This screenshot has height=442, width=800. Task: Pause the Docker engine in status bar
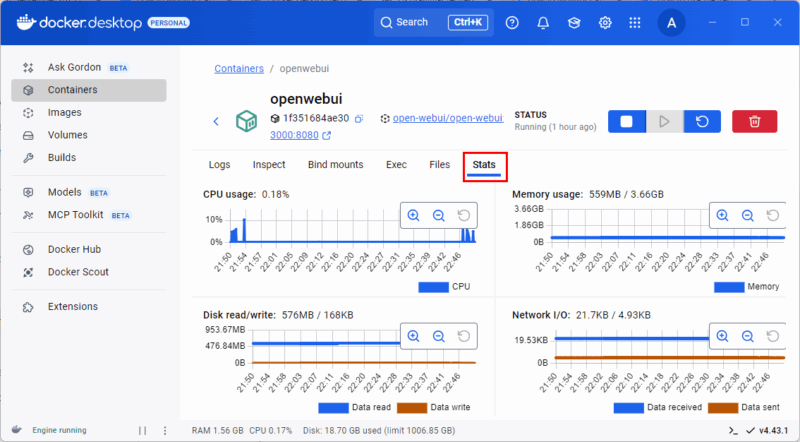pyautogui.click(x=142, y=431)
